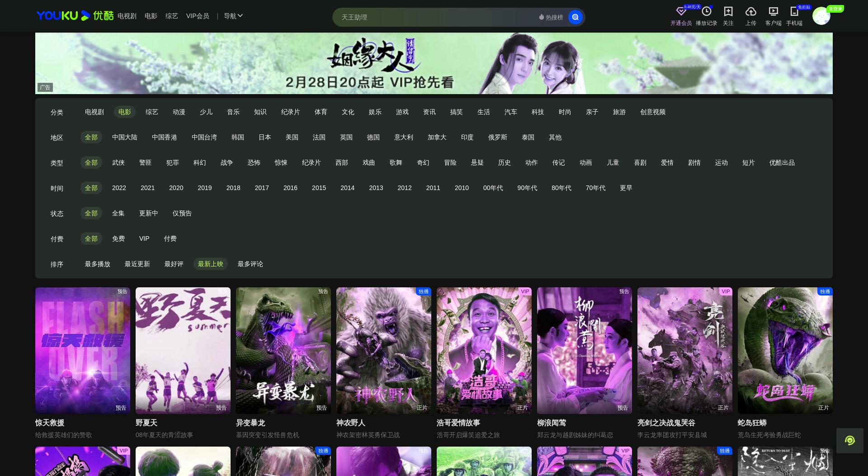
Task: Select 90年代 time filter
Action: pyautogui.click(x=527, y=188)
